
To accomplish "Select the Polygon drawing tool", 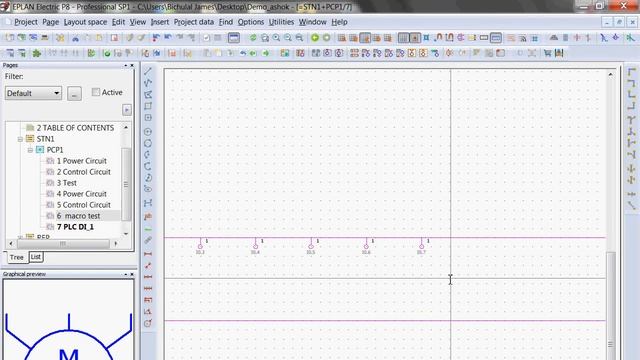I will click(x=148, y=95).
